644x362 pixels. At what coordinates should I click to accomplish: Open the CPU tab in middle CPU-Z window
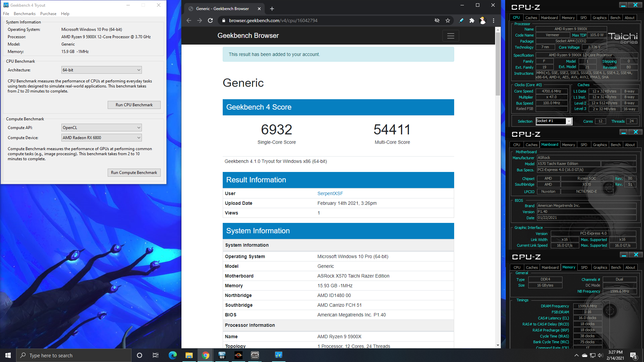(517, 145)
